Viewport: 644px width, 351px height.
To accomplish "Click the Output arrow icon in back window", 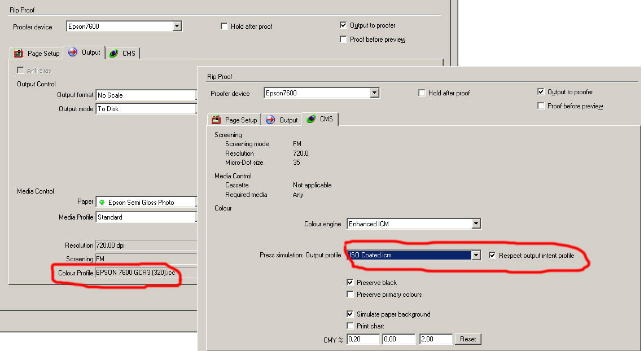I will (x=73, y=52).
